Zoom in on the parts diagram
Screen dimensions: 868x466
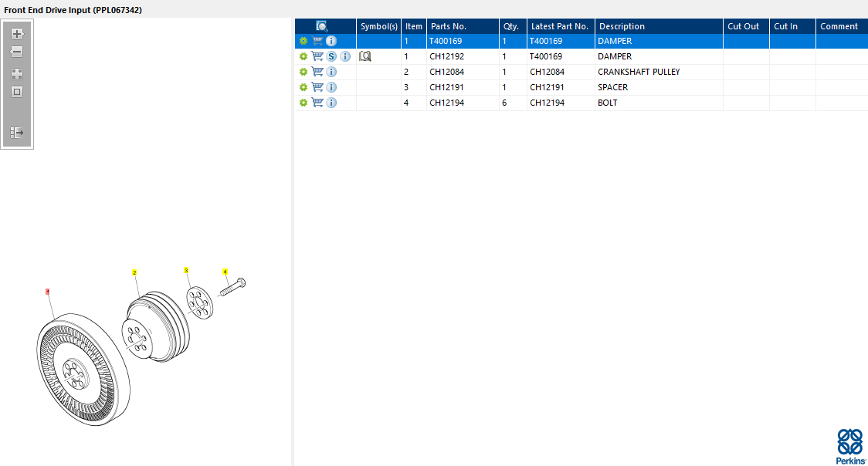point(17,34)
